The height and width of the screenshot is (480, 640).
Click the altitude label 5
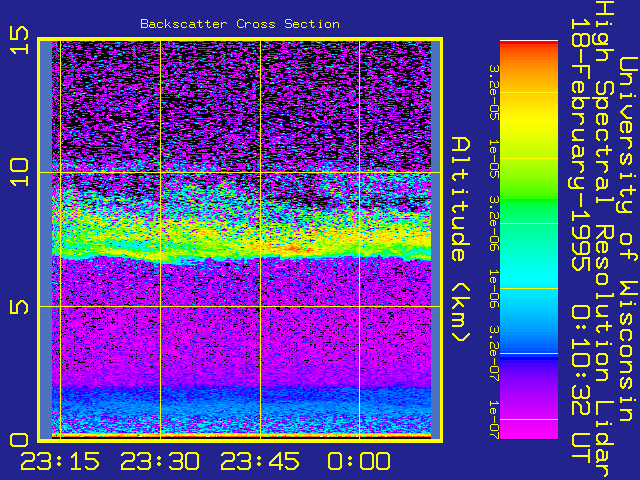pos(19,307)
